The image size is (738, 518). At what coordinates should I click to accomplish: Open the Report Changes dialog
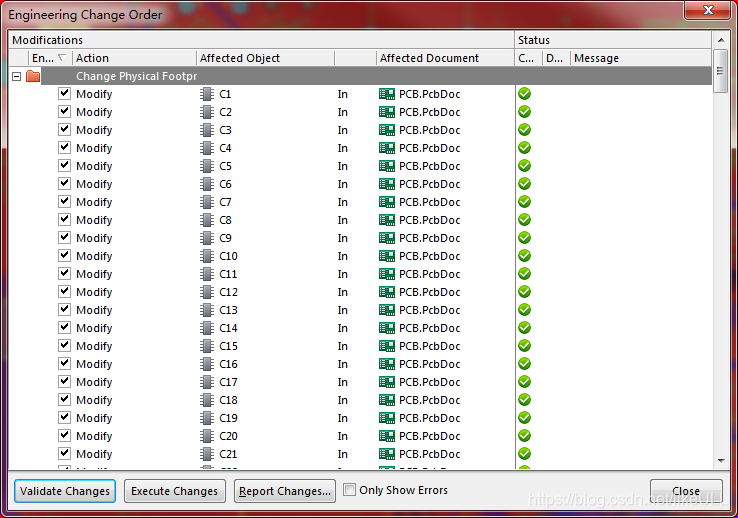tap(285, 491)
